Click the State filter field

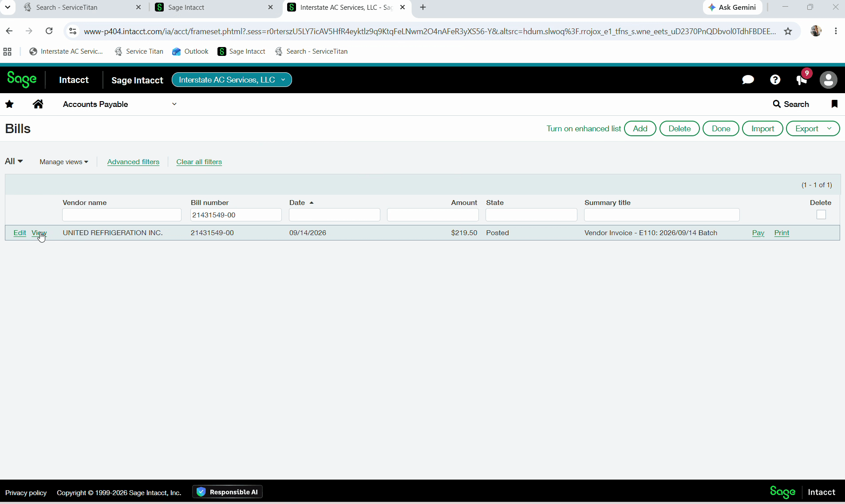click(x=531, y=215)
